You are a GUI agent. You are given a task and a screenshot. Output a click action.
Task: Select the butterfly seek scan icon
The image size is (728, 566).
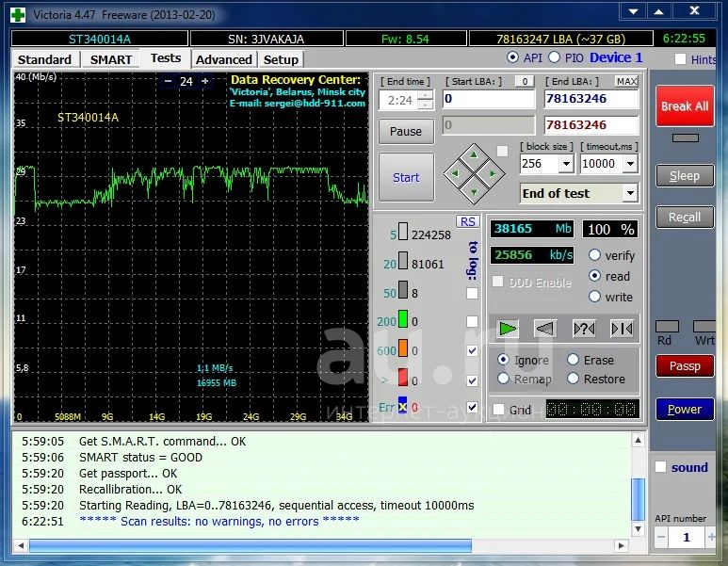pyautogui.click(x=621, y=328)
